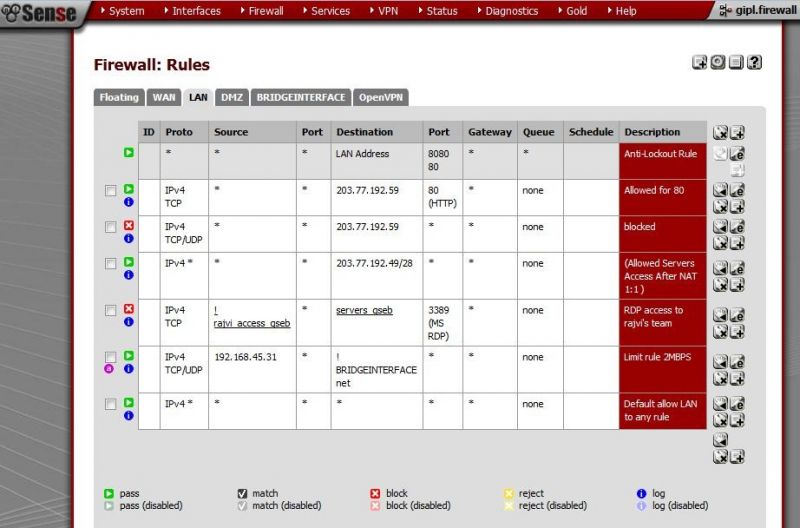
Task: Toggle the pass icon on the Allowed for 80 rule
Action: point(129,189)
